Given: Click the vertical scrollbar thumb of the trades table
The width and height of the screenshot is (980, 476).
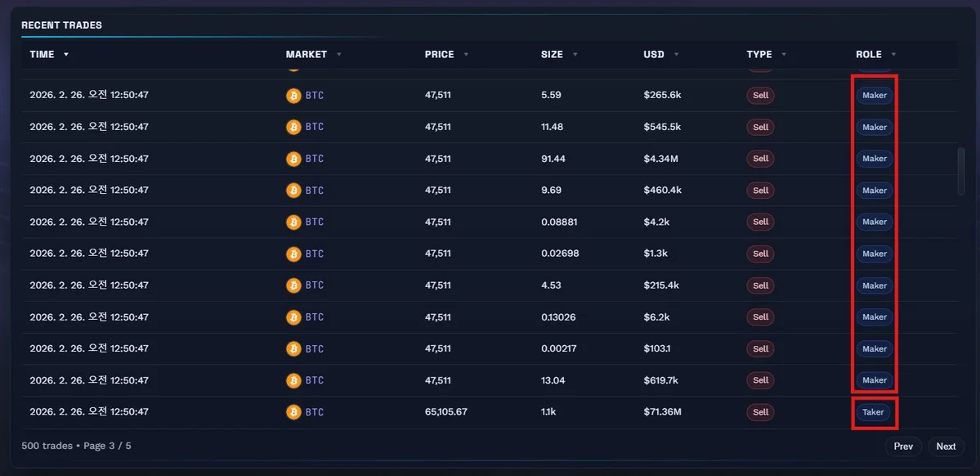Looking at the screenshot, I should click(x=961, y=172).
